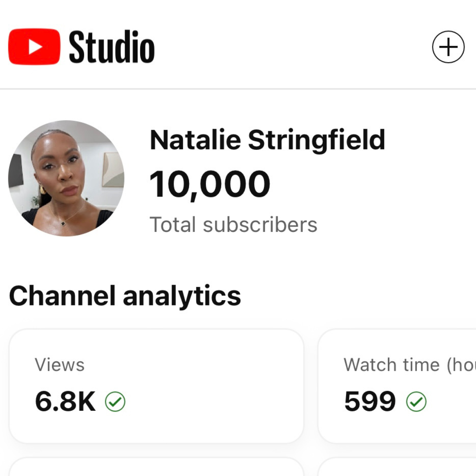The height and width of the screenshot is (476, 476).
Task: Click the Studio wordmark
Action: [x=112, y=47]
